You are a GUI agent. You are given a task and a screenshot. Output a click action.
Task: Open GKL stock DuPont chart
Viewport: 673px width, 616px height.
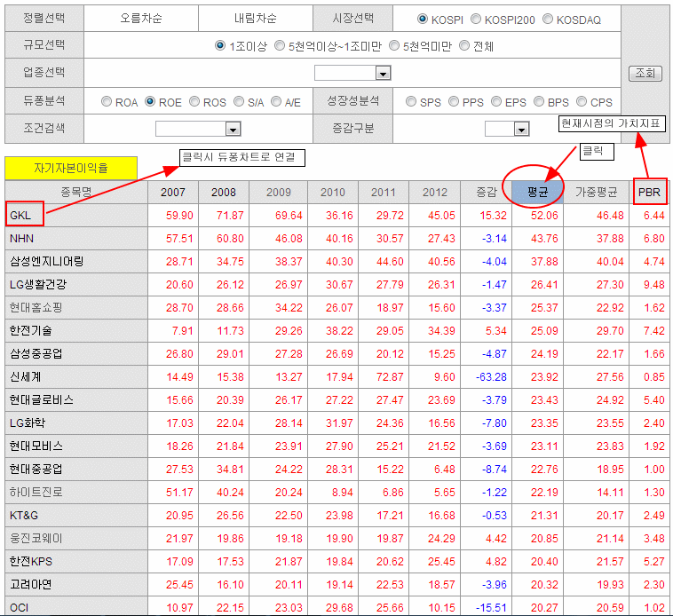20,215
